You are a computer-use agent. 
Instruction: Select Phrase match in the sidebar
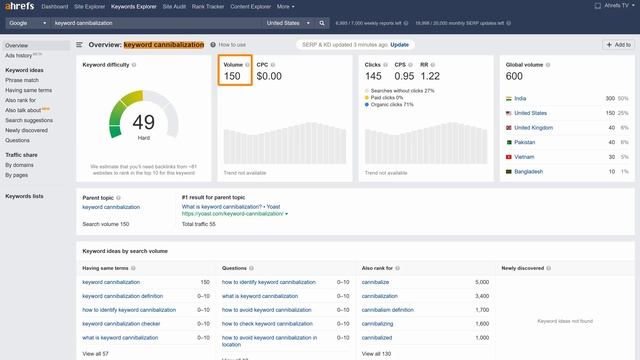coord(22,80)
